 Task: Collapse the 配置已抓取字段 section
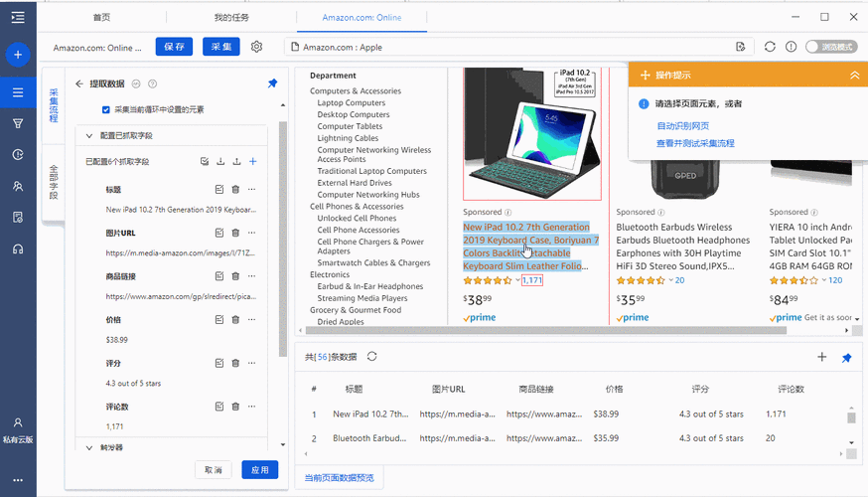click(89, 136)
